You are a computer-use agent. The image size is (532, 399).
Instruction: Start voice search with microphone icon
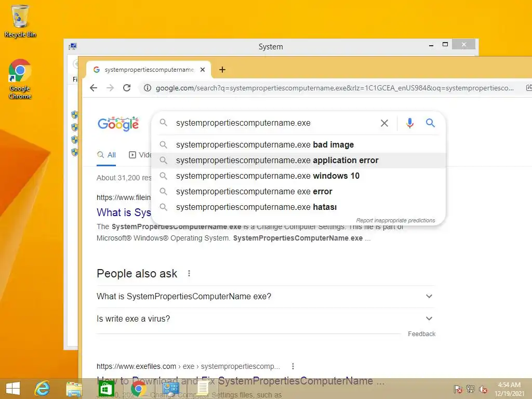(410, 123)
